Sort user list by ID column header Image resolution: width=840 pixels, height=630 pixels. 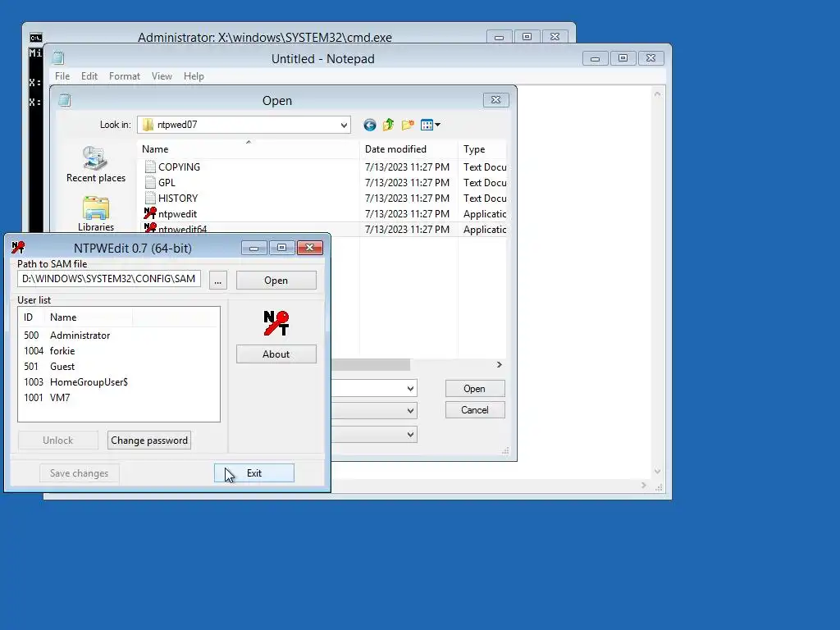(31, 317)
